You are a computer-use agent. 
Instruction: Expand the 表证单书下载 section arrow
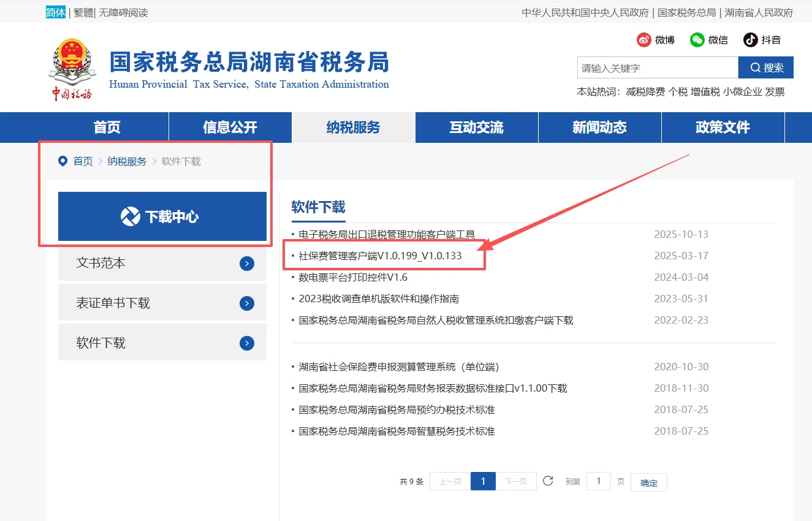tap(246, 303)
